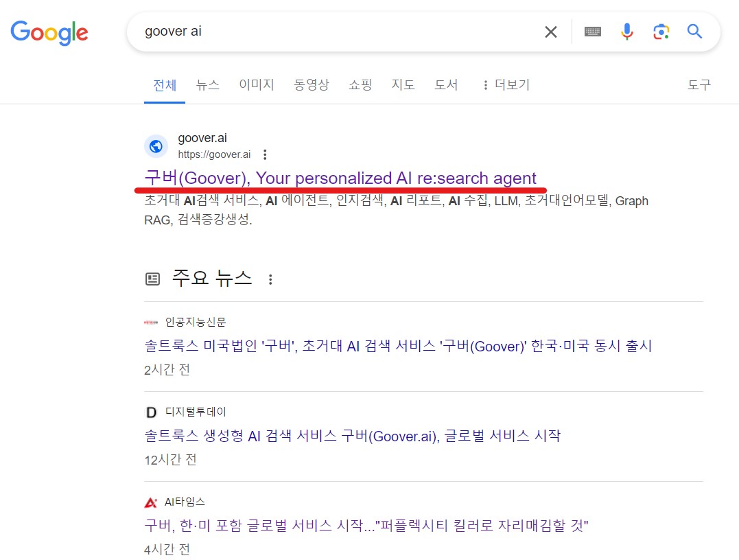Click the 12시간 전 timestamp
Screen dimensions: 739x560
170,460
